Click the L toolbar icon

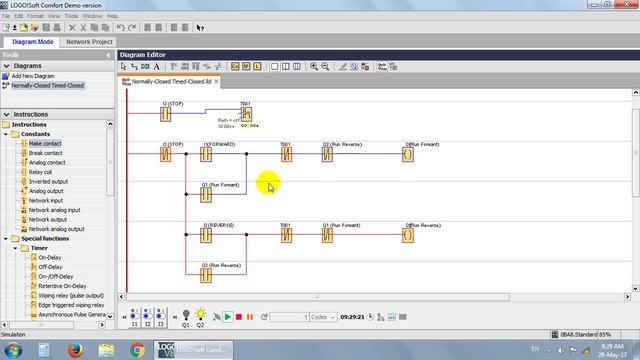coord(257,67)
